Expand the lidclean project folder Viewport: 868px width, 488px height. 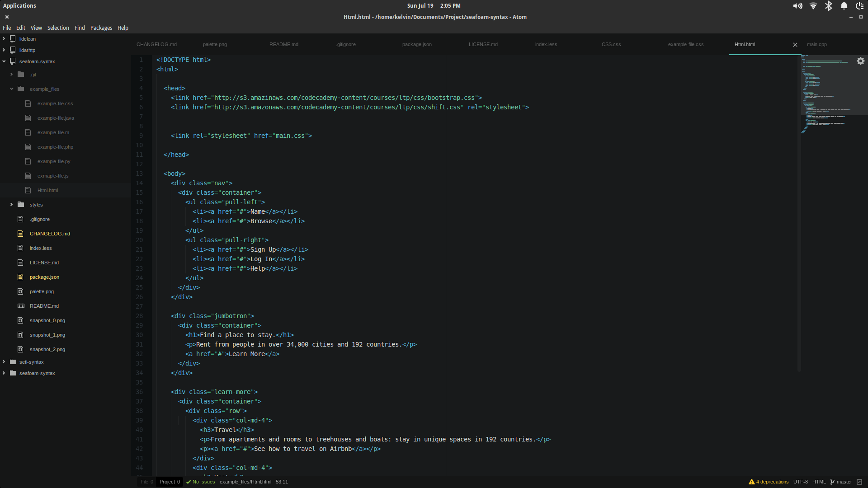[4, 39]
